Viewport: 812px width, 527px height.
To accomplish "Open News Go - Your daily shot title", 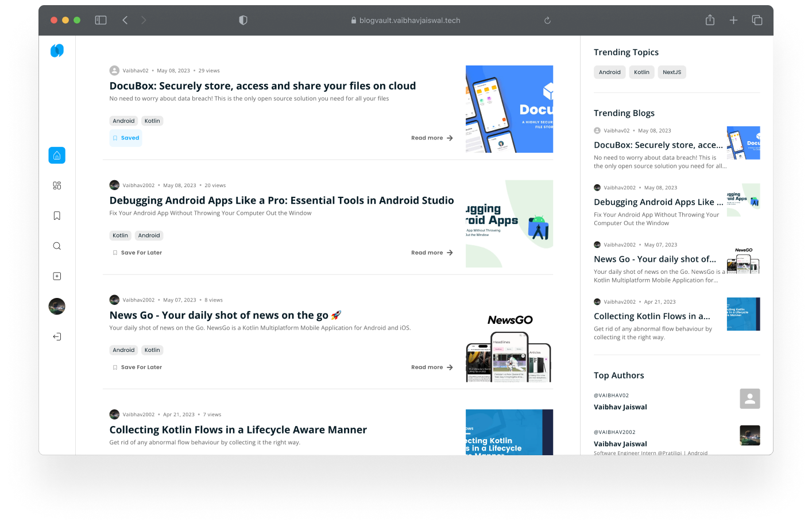I will pos(225,315).
